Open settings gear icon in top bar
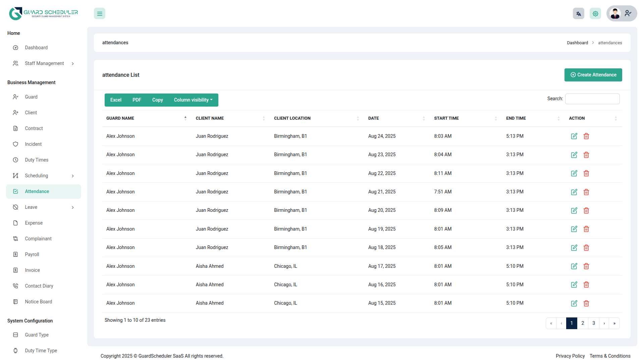 pyautogui.click(x=595, y=14)
